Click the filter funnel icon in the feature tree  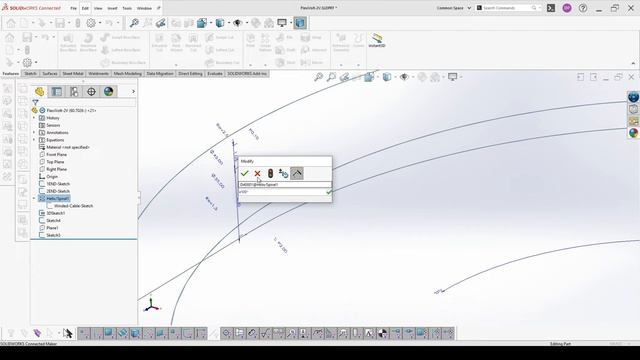click(36, 102)
